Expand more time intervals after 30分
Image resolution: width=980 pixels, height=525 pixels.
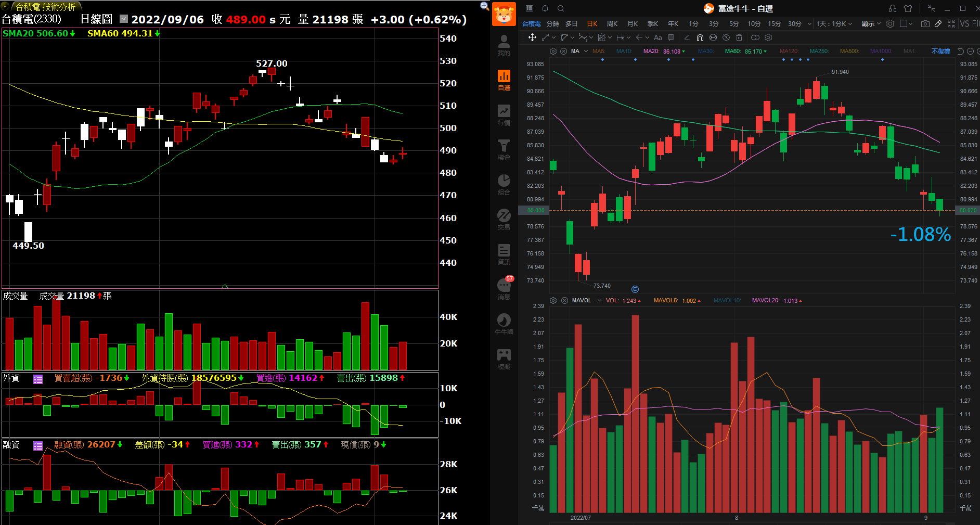point(809,23)
